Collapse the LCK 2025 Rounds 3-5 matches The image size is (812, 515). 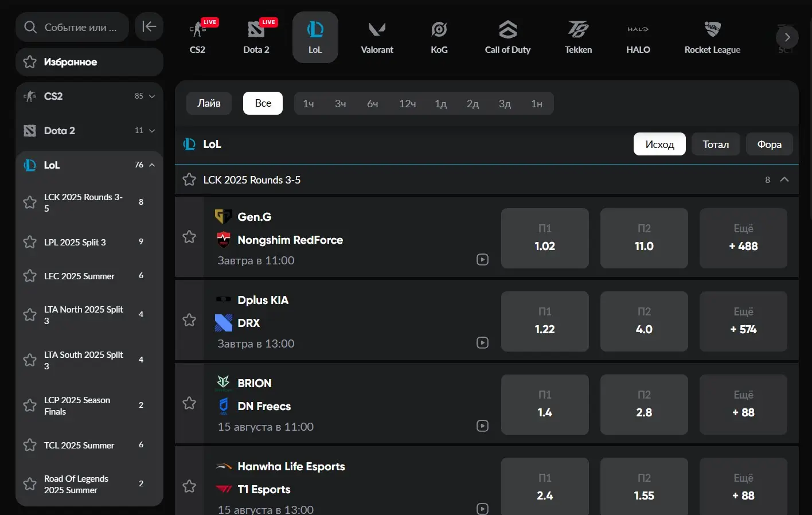[x=784, y=180]
